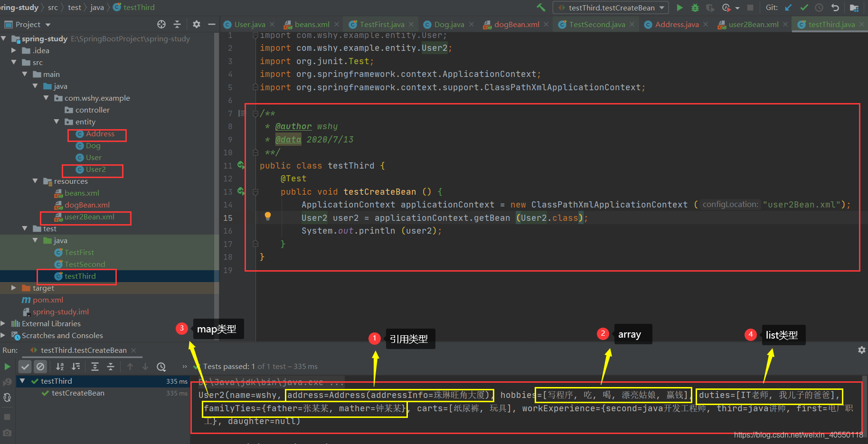Open Run panel settings gear on the right
This screenshot has width=868, height=444.
(x=861, y=350)
